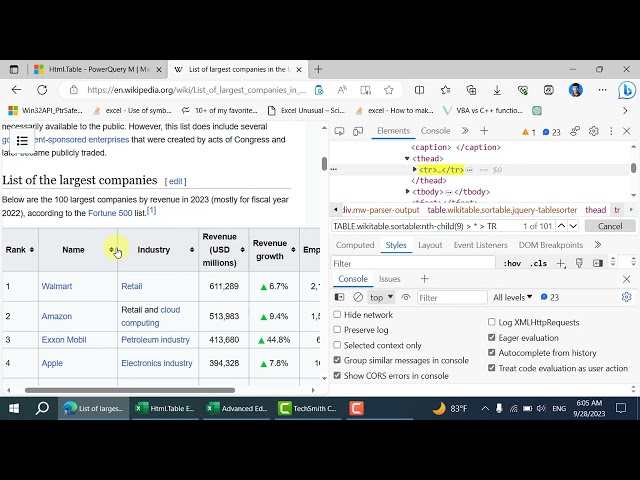Click the browser back arrow

pyautogui.click(x=16, y=90)
